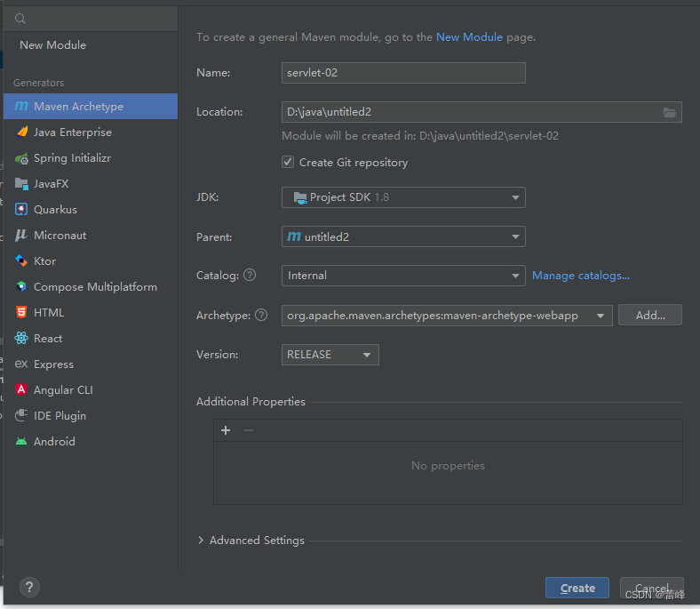Click the 'Additional Properties' heading

(x=251, y=402)
